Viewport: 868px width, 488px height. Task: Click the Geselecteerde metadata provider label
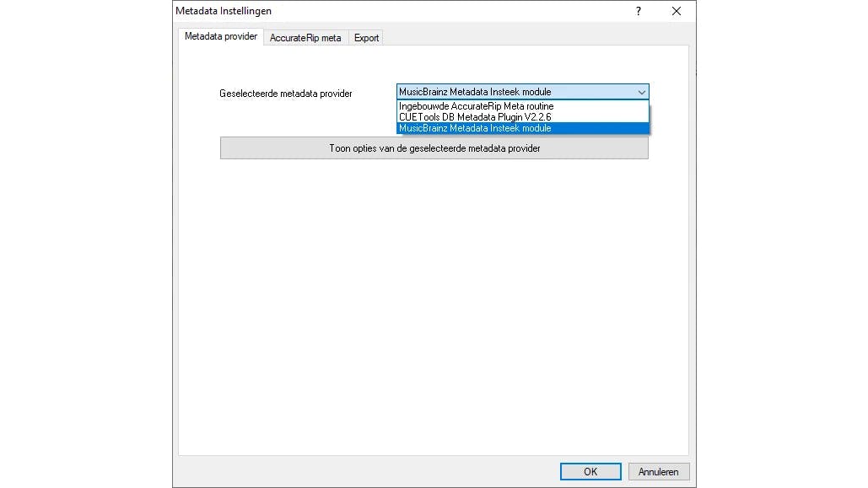(286, 94)
